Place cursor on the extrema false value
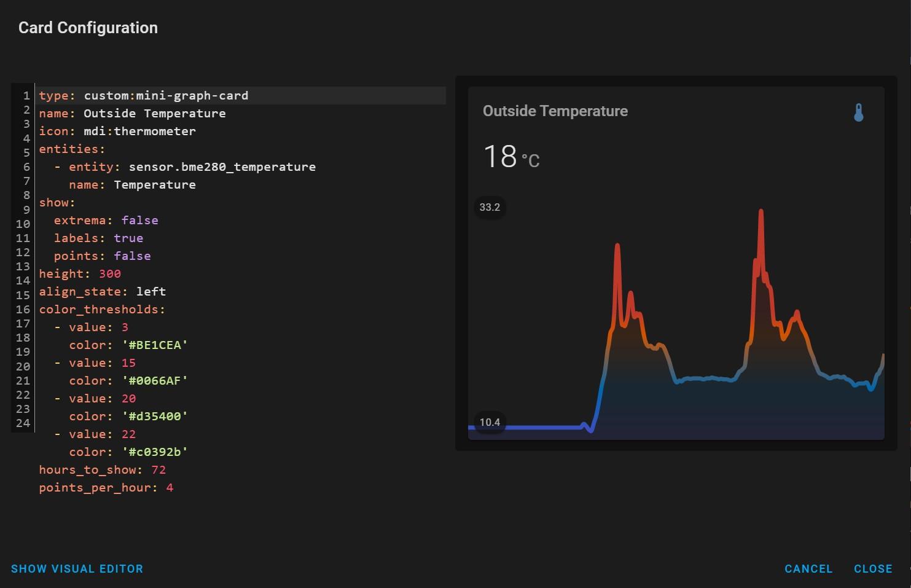The width and height of the screenshot is (911, 588). pyautogui.click(x=139, y=221)
